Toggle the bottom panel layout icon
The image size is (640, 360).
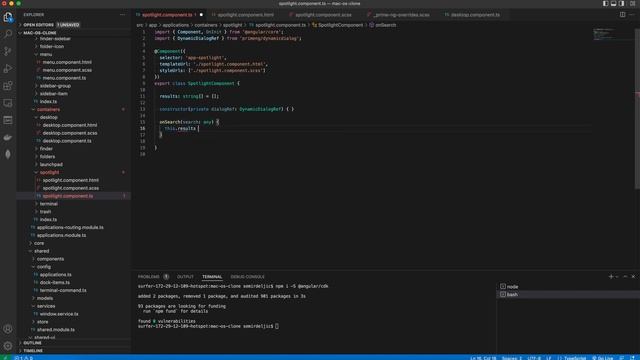(x=613, y=3)
